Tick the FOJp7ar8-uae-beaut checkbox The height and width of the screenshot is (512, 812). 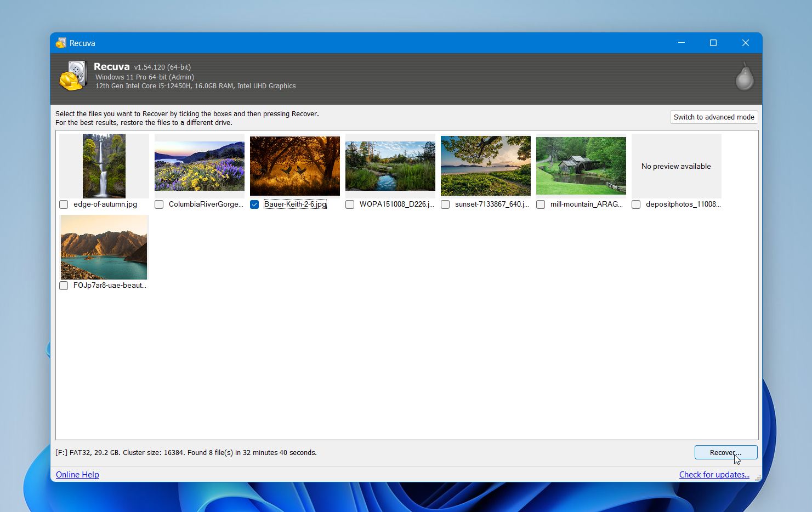click(64, 285)
